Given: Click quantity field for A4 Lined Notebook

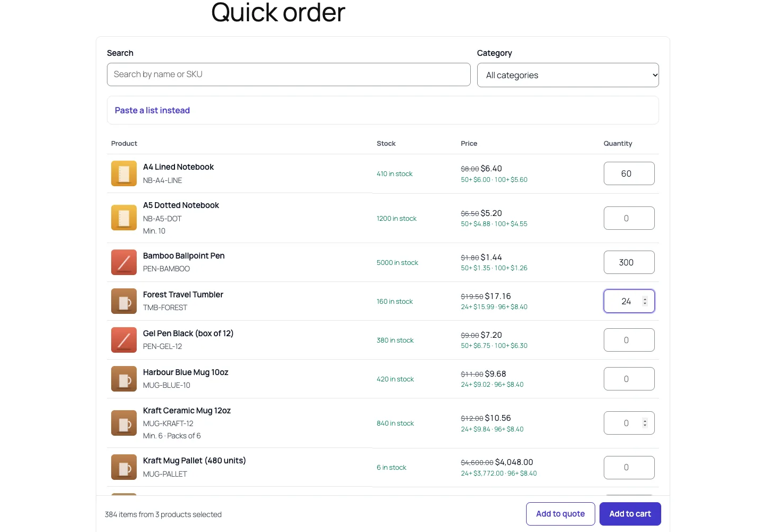Looking at the screenshot, I should click(629, 173).
